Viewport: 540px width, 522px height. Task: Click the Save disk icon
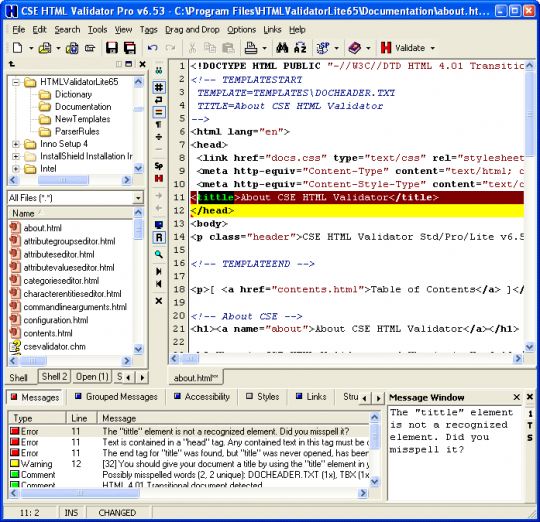(112, 48)
